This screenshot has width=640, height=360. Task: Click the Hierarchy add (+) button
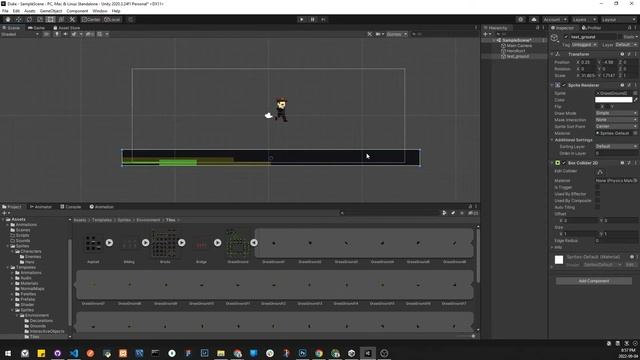click(x=486, y=34)
